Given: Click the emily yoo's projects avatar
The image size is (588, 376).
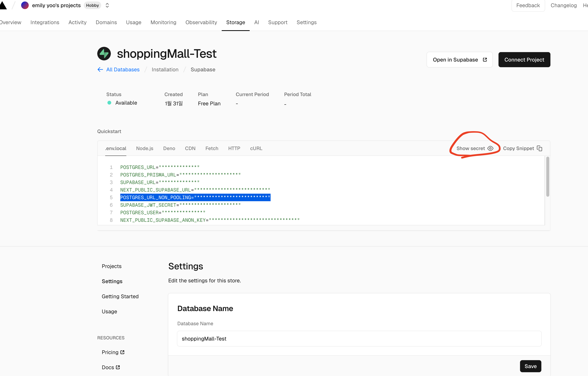Looking at the screenshot, I should pyautogui.click(x=25, y=5).
